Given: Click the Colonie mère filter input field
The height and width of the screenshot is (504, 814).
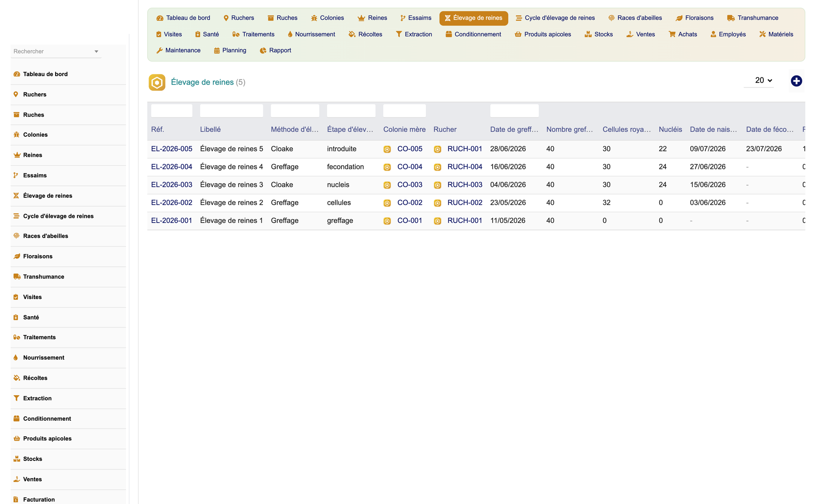Looking at the screenshot, I should (x=404, y=111).
